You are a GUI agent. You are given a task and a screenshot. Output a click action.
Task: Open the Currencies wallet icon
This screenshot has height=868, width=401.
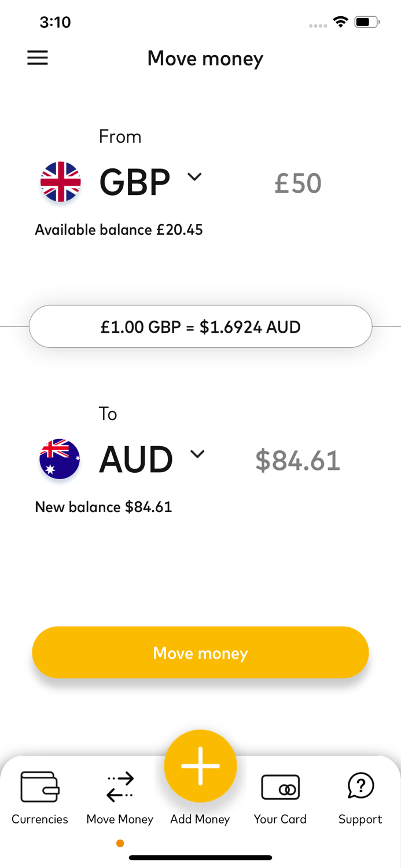pos(39,788)
